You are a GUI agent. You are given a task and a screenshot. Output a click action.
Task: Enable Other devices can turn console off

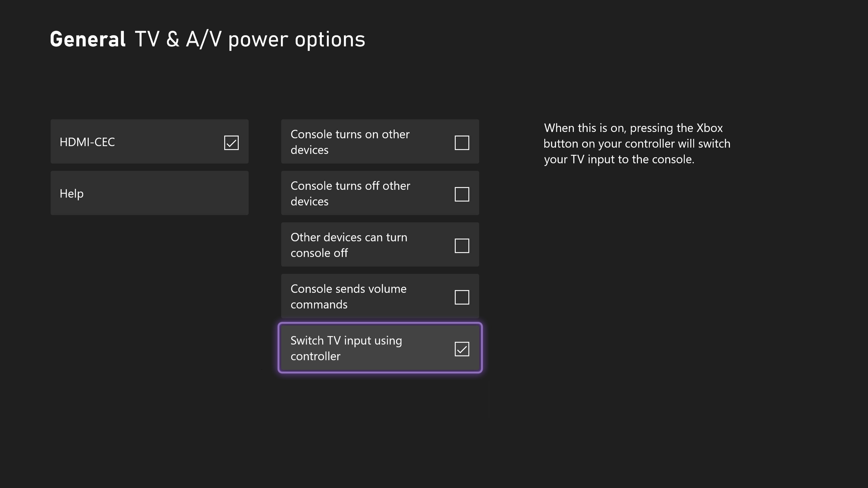pyautogui.click(x=462, y=246)
